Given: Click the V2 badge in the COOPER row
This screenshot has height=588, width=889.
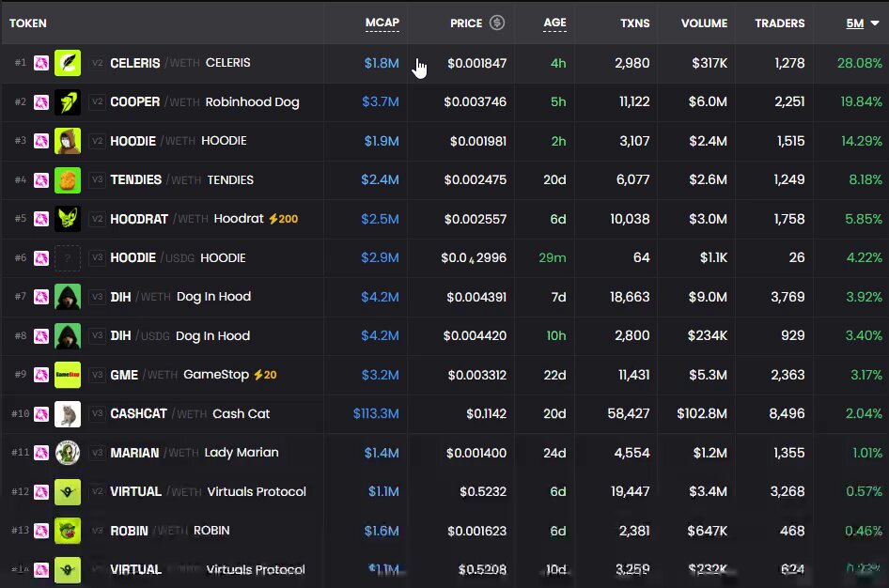Looking at the screenshot, I should click(98, 102).
